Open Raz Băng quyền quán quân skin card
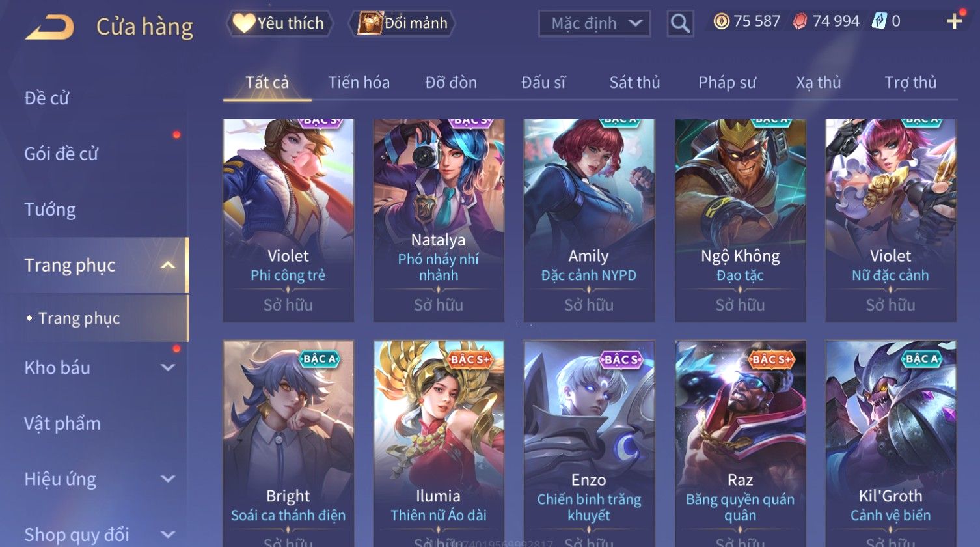 click(740, 443)
